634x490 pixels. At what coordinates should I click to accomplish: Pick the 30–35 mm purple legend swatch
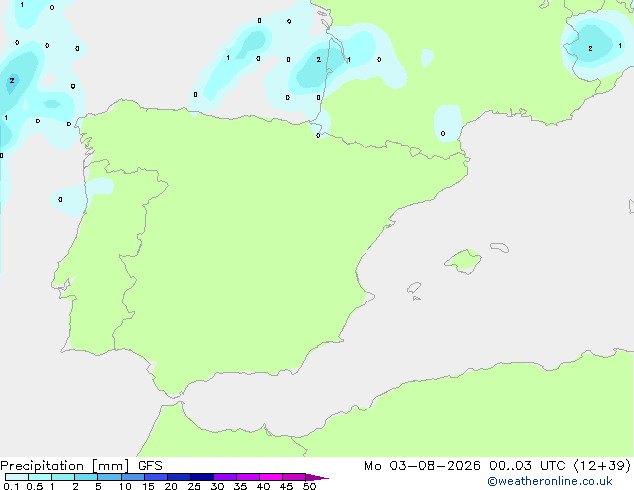pyautogui.click(x=225, y=477)
